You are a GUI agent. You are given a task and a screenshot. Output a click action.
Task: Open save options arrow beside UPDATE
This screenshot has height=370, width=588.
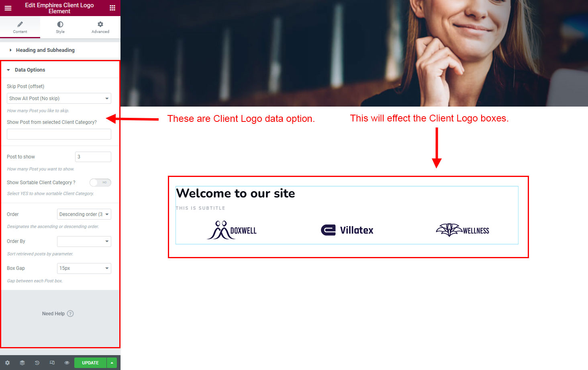(x=112, y=363)
